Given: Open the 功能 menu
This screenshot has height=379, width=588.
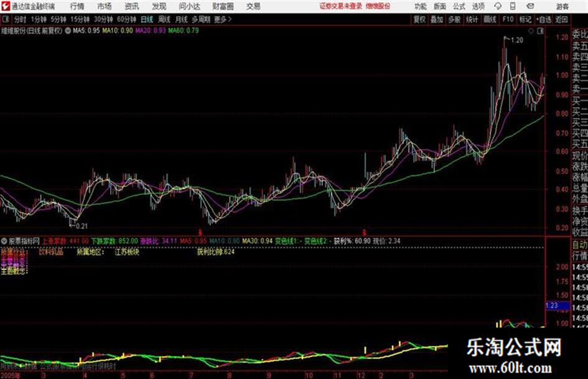Looking at the screenshot, I should pos(421,6).
